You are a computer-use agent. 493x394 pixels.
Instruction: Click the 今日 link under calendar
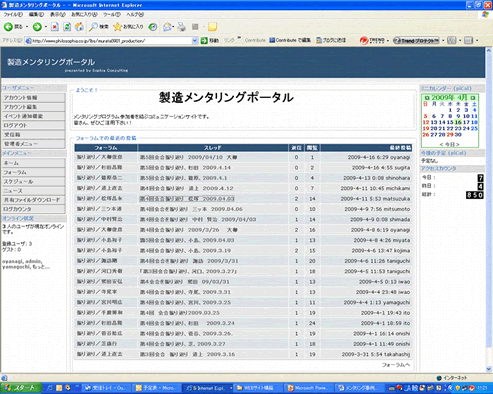point(449,144)
